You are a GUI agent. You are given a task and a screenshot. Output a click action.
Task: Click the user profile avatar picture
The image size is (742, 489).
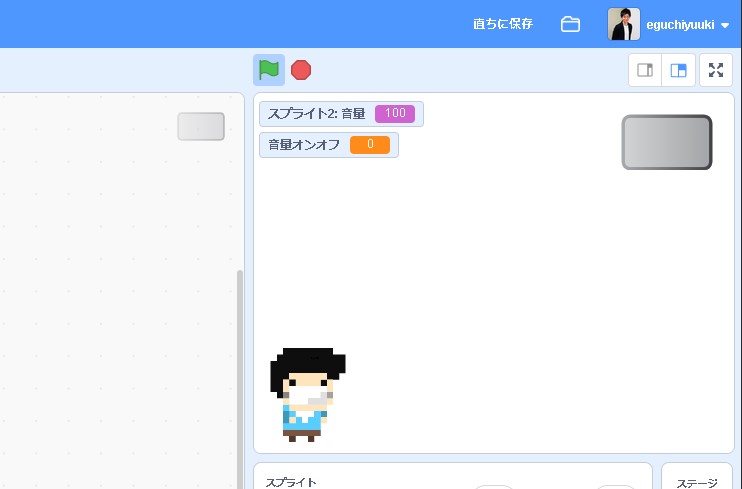(x=624, y=24)
